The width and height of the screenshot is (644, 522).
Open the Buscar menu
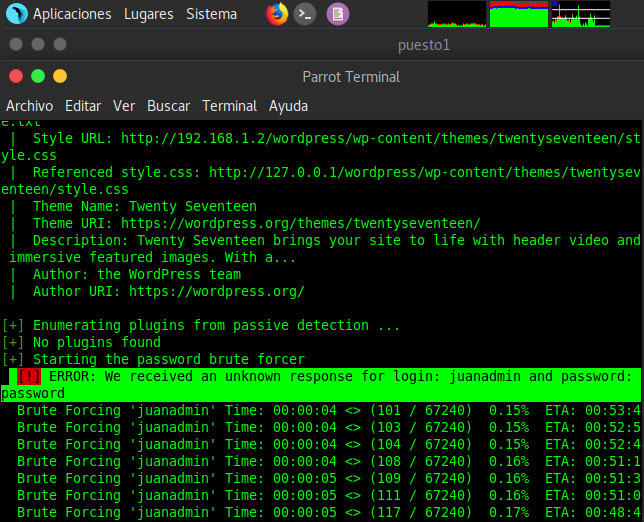pyautogui.click(x=168, y=106)
